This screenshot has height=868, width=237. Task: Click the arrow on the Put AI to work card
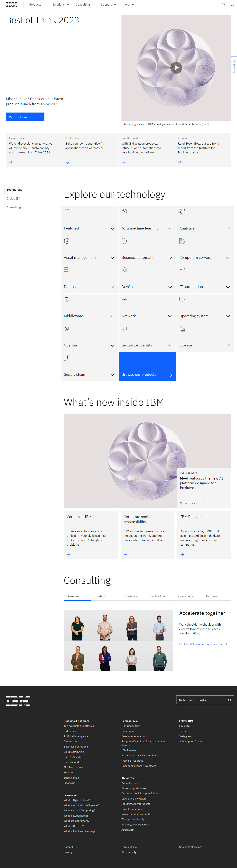[x=124, y=162]
